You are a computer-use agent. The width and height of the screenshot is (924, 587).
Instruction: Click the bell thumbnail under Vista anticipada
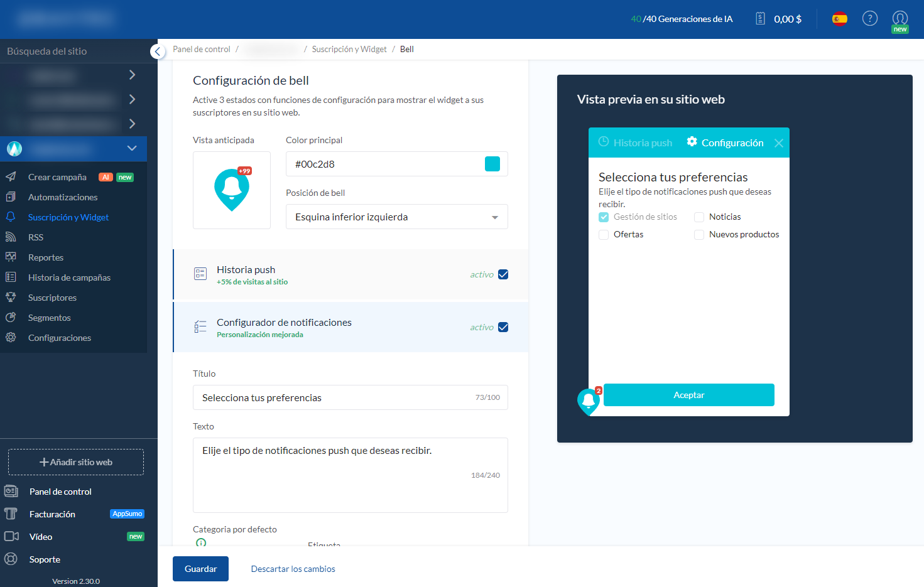click(x=232, y=190)
